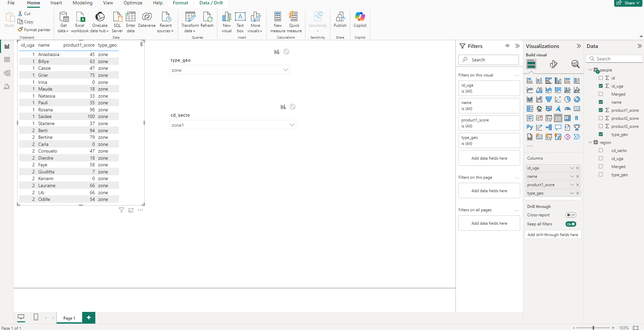
Task: Click the Share button
Action: click(x=628, y=3)
